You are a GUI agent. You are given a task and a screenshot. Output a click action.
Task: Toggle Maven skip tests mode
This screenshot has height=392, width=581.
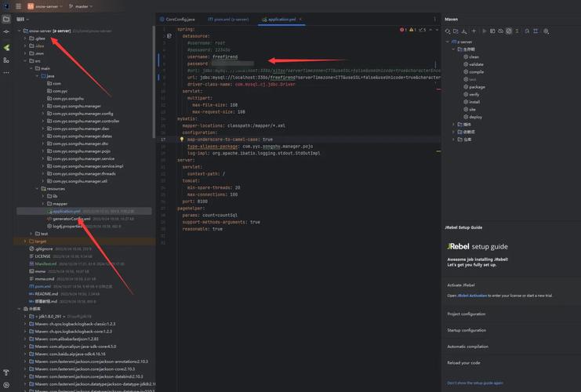coord(509,31)
